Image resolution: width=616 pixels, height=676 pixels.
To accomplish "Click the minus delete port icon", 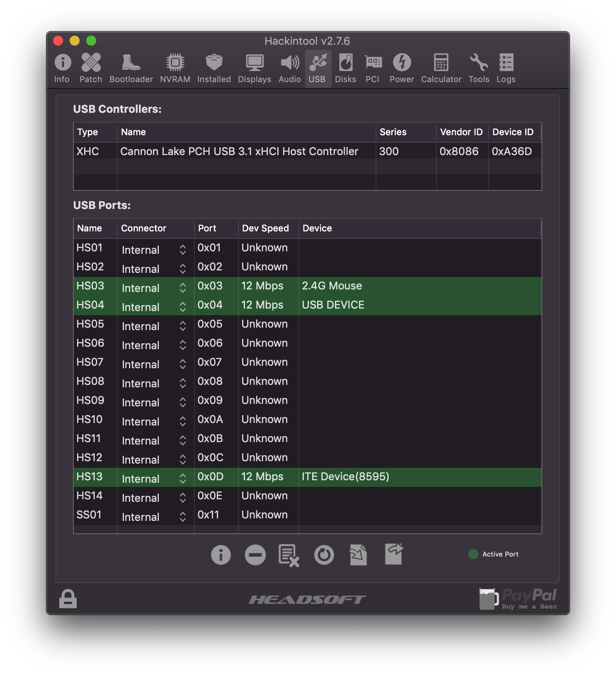I will pos(255,555).
